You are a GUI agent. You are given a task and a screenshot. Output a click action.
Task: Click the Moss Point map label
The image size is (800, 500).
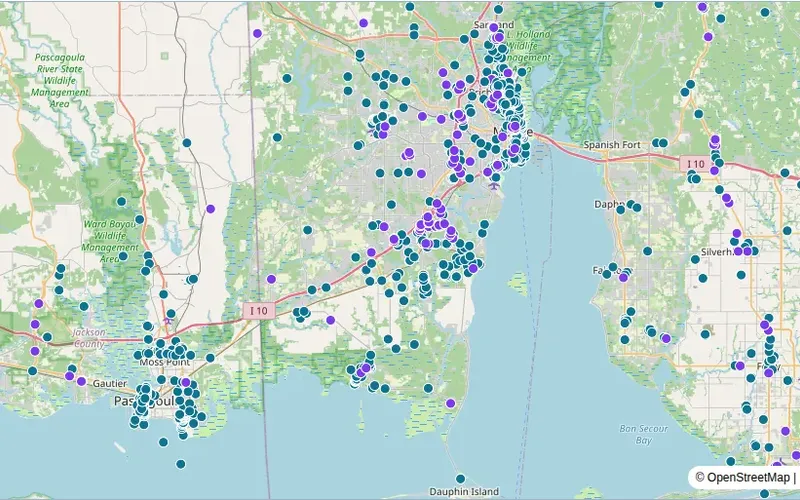tap(164, 362)
